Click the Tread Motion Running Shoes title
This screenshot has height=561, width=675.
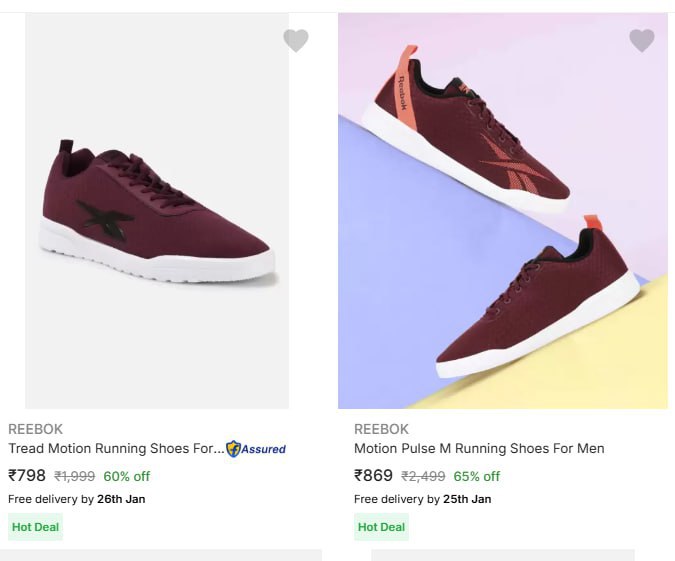click(116, 449)
